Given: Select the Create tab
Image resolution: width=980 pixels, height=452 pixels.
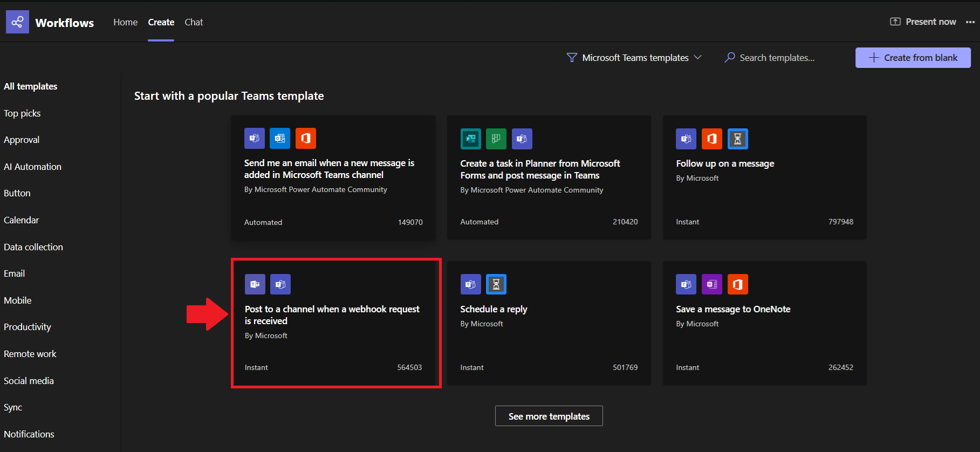Looking at the screenshot, I should click(161, 22).
